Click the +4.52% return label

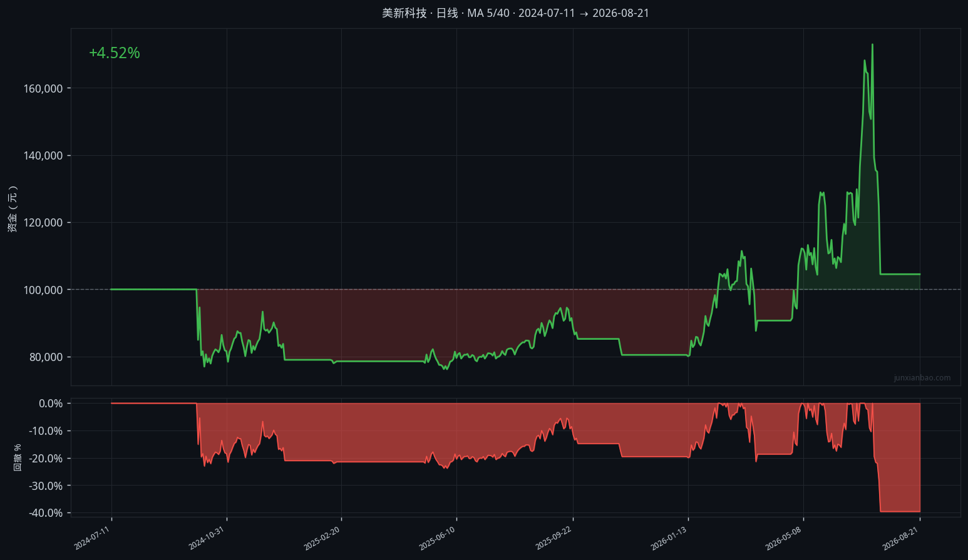pos(115,53)
